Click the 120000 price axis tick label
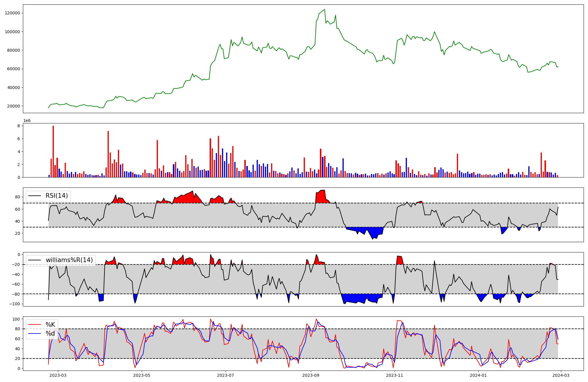 (12, 13)
